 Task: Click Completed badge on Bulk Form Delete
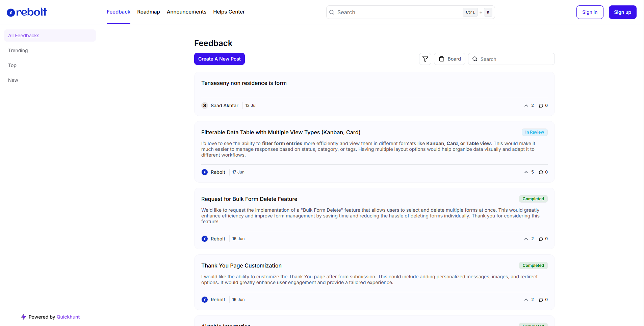pyautogui.click(x=533, y=199)
